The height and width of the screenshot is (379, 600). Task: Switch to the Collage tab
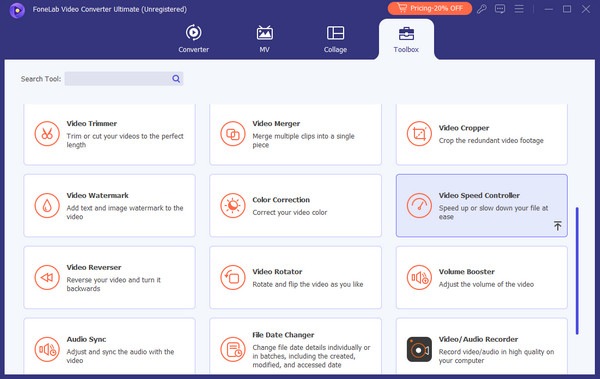point(335,39)
